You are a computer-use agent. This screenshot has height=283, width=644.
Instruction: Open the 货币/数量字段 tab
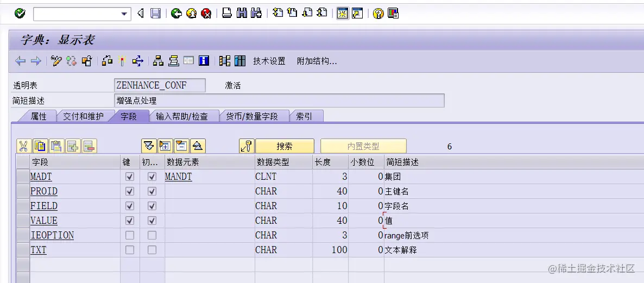click(x=252, y=116)
